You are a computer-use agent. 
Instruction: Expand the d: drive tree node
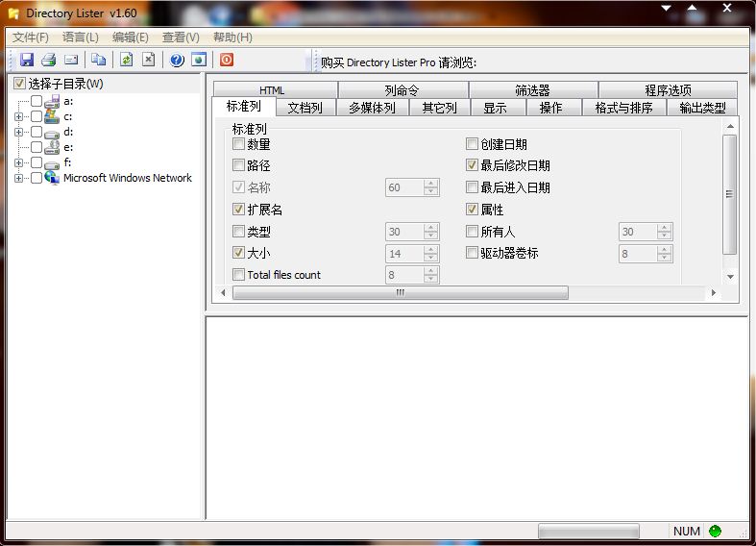[18, 132]
